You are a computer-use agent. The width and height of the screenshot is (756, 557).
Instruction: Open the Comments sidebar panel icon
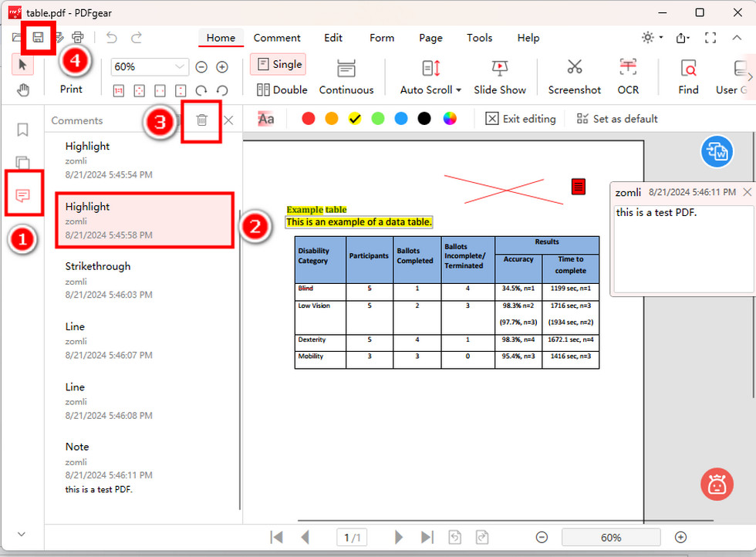(x=22, y=194)
